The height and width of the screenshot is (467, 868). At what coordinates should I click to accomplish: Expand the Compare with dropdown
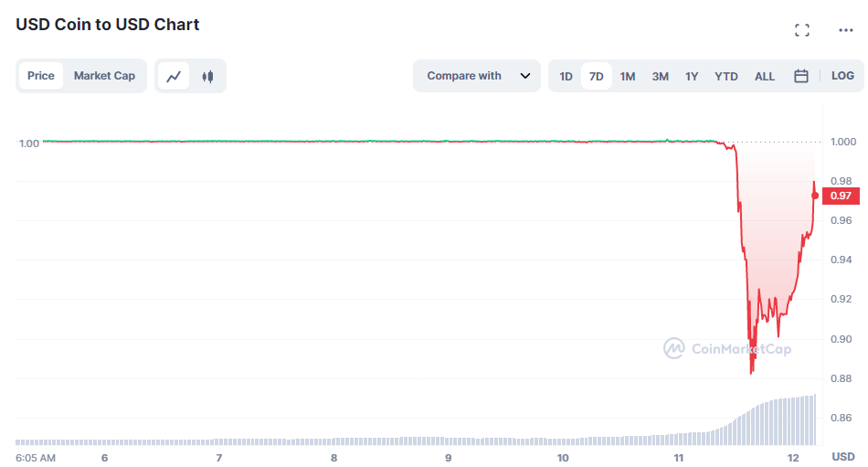pyautogui.click(x=477, y=76)
